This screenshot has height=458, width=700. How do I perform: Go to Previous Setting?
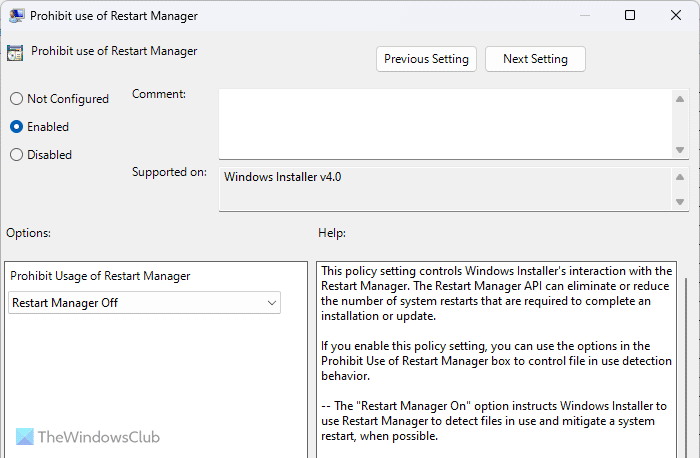click(x=426, y=59)
